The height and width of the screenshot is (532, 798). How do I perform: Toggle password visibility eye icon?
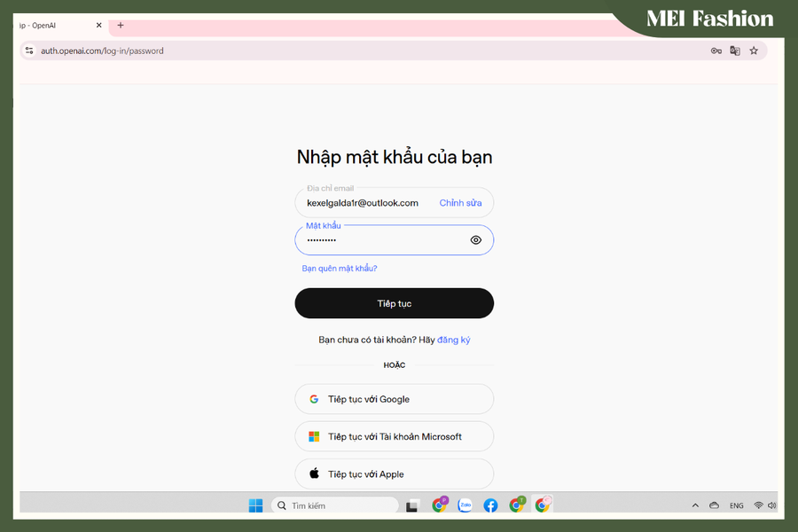pos(476,239)
